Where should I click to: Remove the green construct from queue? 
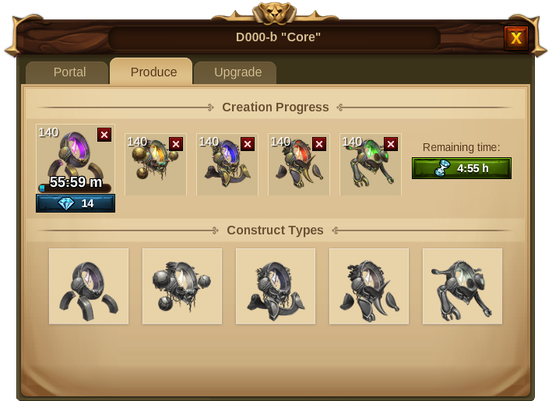391,144
